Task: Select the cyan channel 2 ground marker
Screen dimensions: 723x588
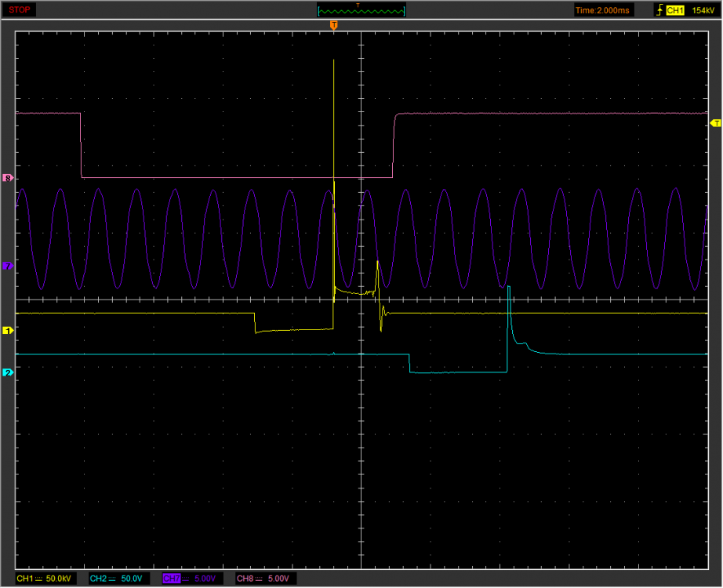Action: pos(8,372)
